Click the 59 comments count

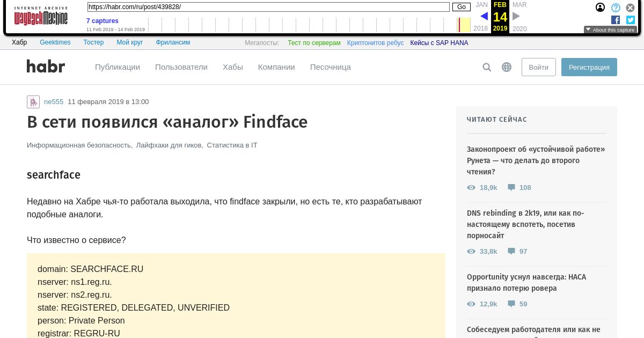[x=523, y=304]
